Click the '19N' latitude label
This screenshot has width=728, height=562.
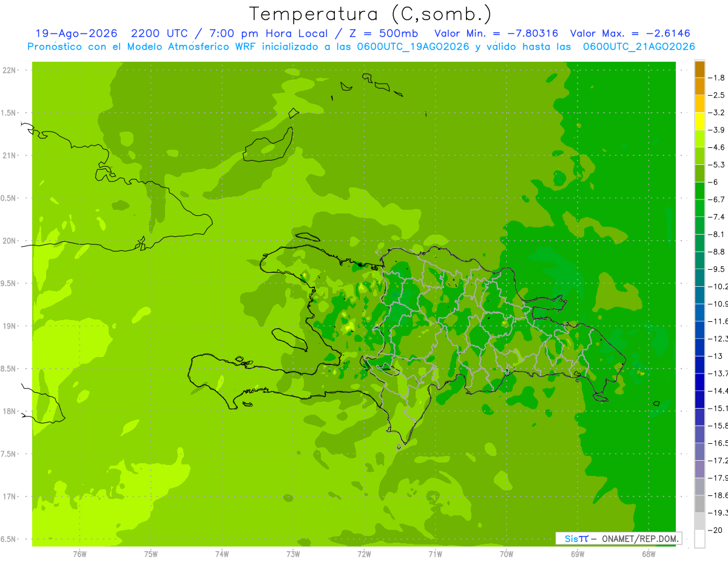pos(9,326)
